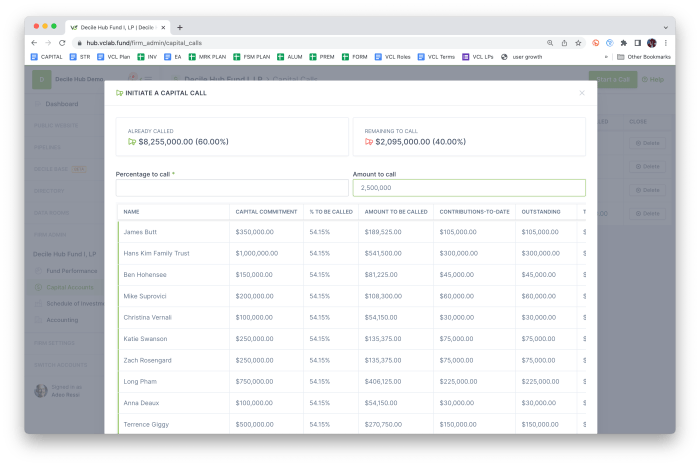Bookmark this page with the star icon
700x466 pixels.
coord(578,43)
